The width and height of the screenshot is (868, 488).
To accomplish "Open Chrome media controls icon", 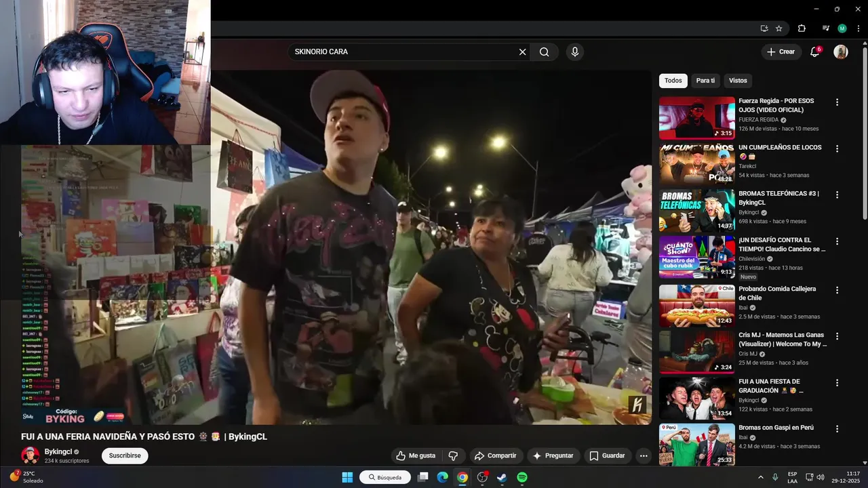I will coord(825,28).
